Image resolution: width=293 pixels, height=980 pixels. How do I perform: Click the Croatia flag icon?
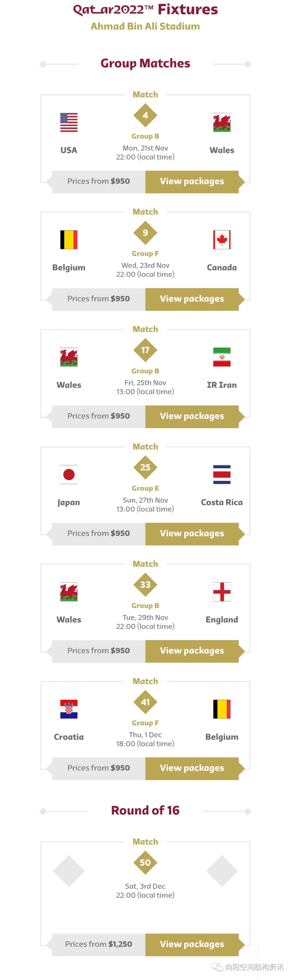[x=69, y=709]
